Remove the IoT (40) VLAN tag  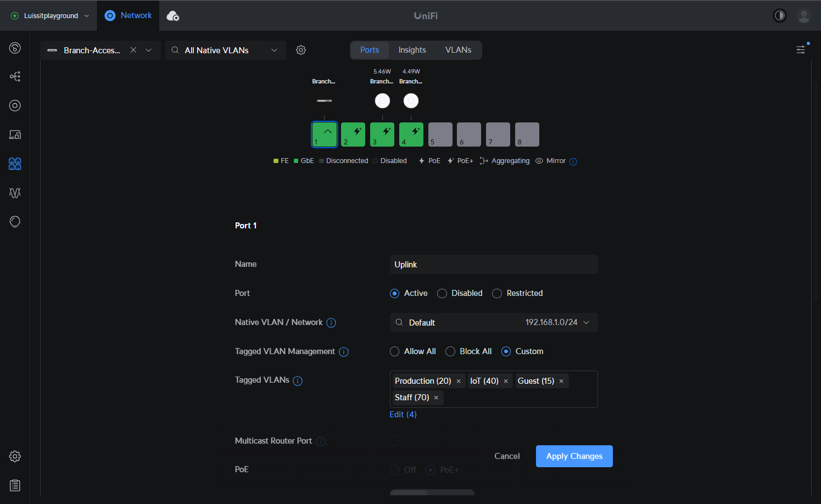click(x=506, y=382)
